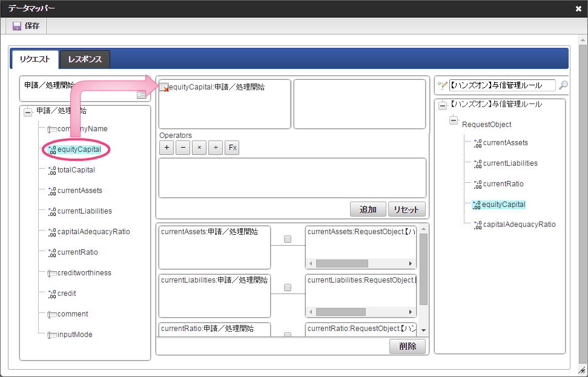
Task: Select inputMode in the left tree
Action: tap(75, 335)
